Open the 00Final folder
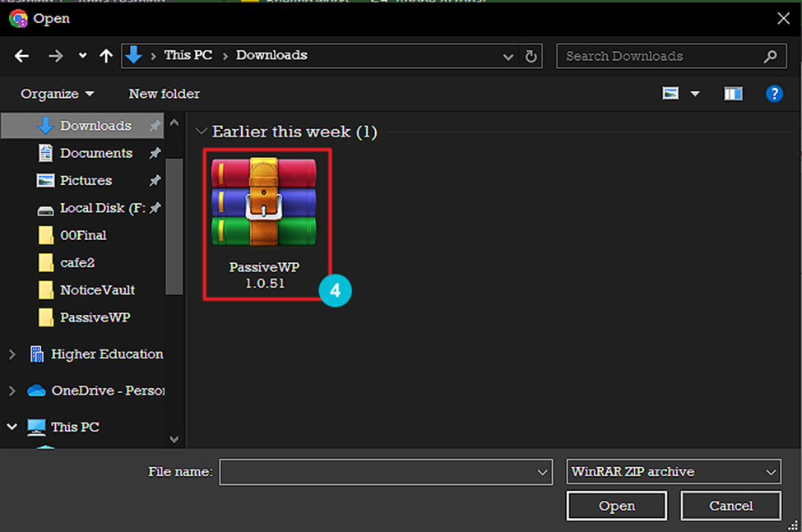This screenshot has height=532, width=802. pyautogui.click(x=83, y=236)
